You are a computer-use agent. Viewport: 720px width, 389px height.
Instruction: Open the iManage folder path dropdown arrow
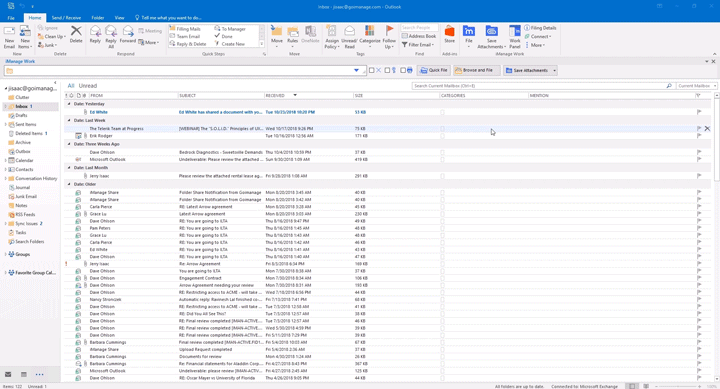[356, 71]
